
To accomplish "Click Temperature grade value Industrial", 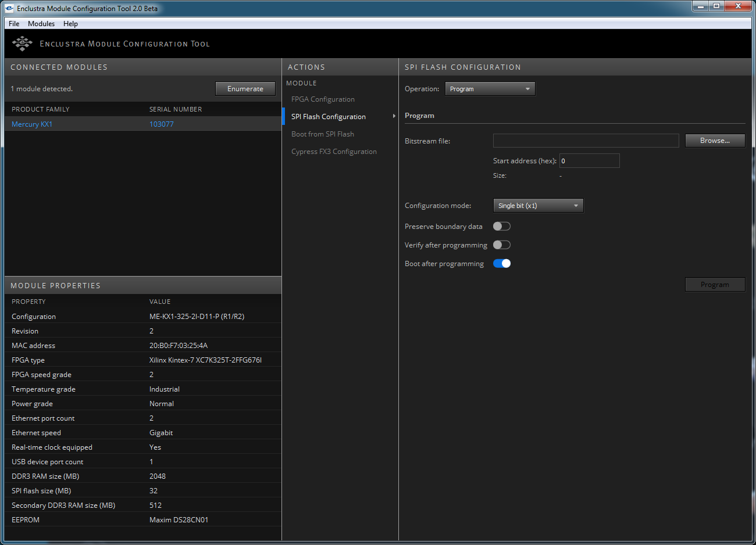I will (x=165, y=389).
